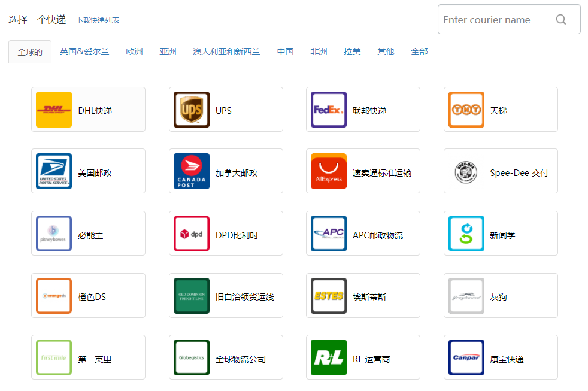The height and width of the screenshot is (391, 588).
Task: Choose the first mile logo
Action: point(54,357)
